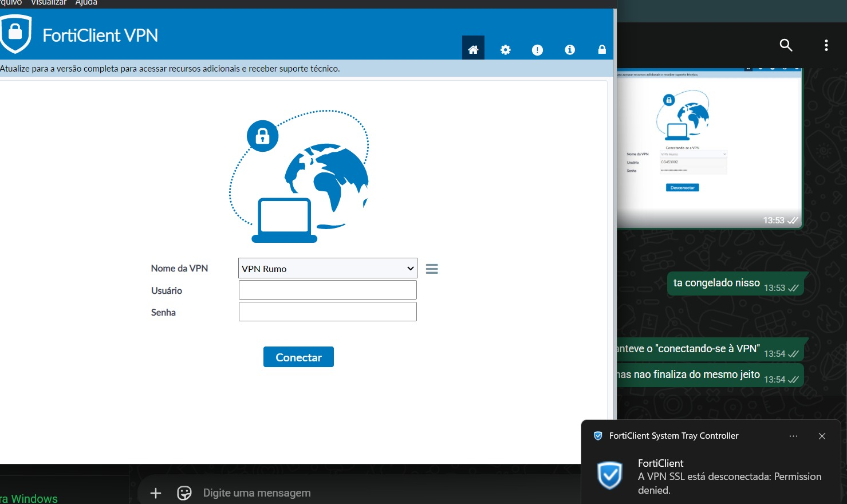Click the FortiClient VPN title text
Image resolution: width=847 pixels, height=504 pixels.
click(x=100, y=36)
